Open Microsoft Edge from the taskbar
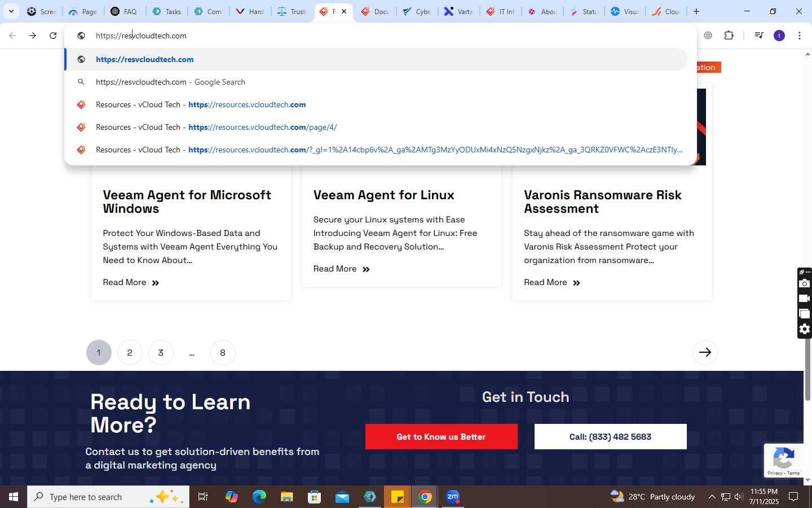 pyautogui.click(x=259, y=497)
